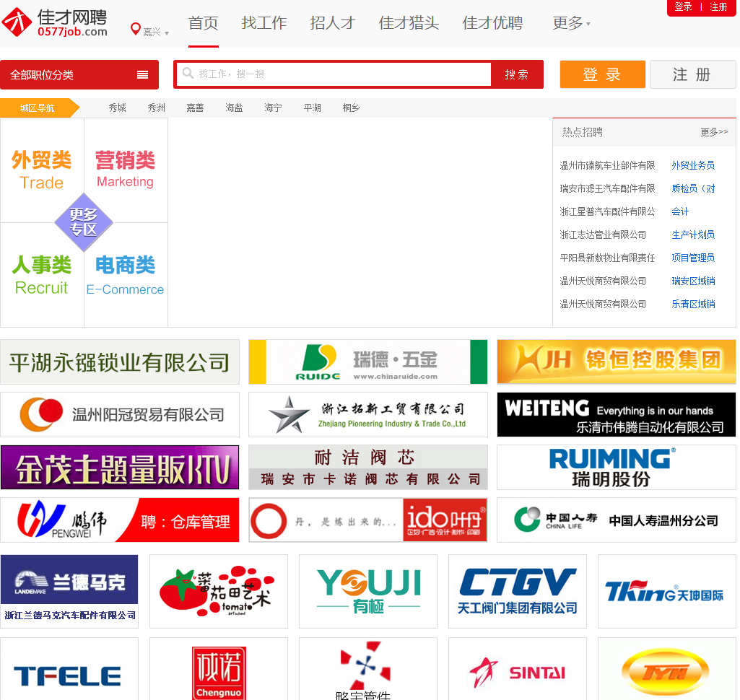Click the grey 注册 button
740x700 pixels.
pos(692,74)
